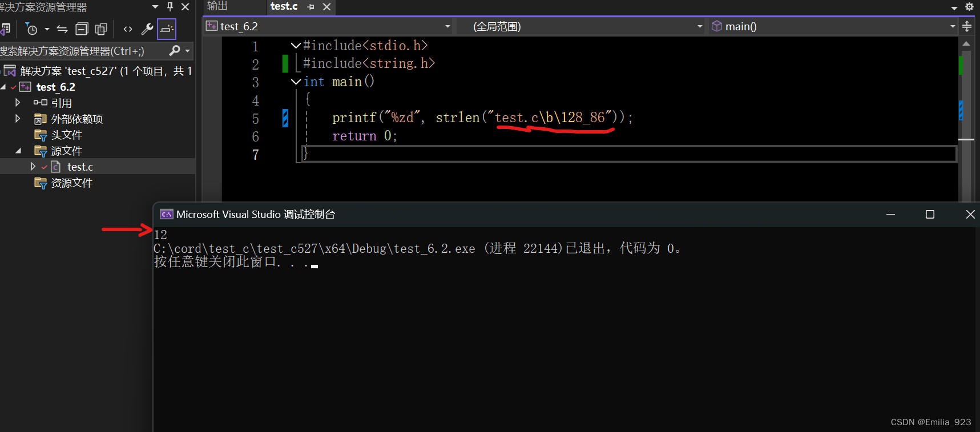Image resolution: width=980 pixels, height=432 pixels.
Task: Click the editor scrollbar up arrow
Action: point(966,43)
